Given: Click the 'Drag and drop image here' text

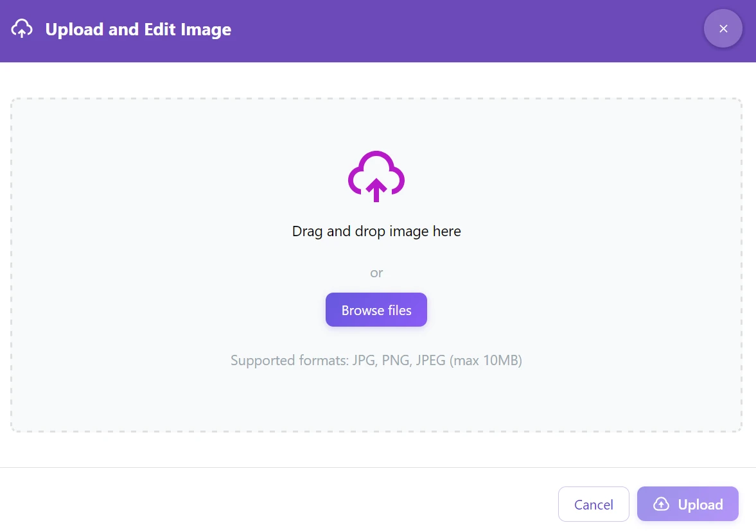Looking at the screenshot, I should (376, 231).
